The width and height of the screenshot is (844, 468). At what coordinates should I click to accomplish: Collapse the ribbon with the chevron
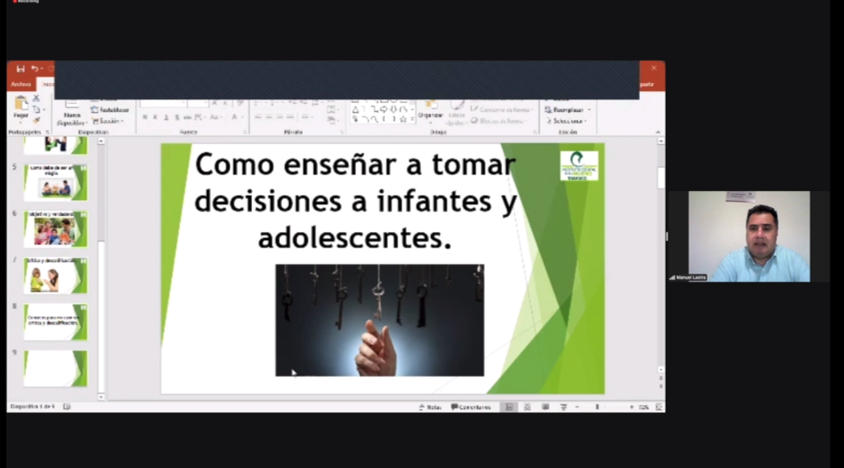[658, 132]
